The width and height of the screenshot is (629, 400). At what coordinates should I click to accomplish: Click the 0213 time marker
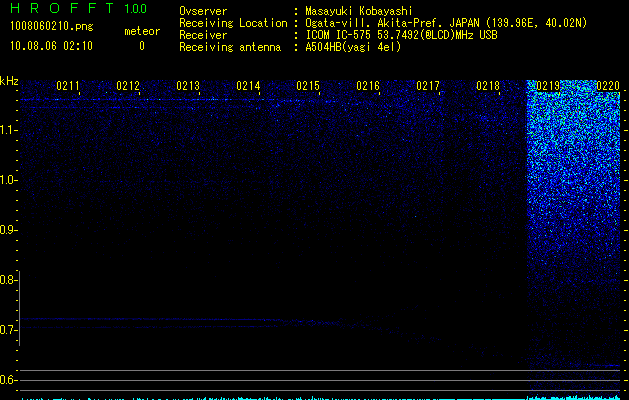click(188, 86)
